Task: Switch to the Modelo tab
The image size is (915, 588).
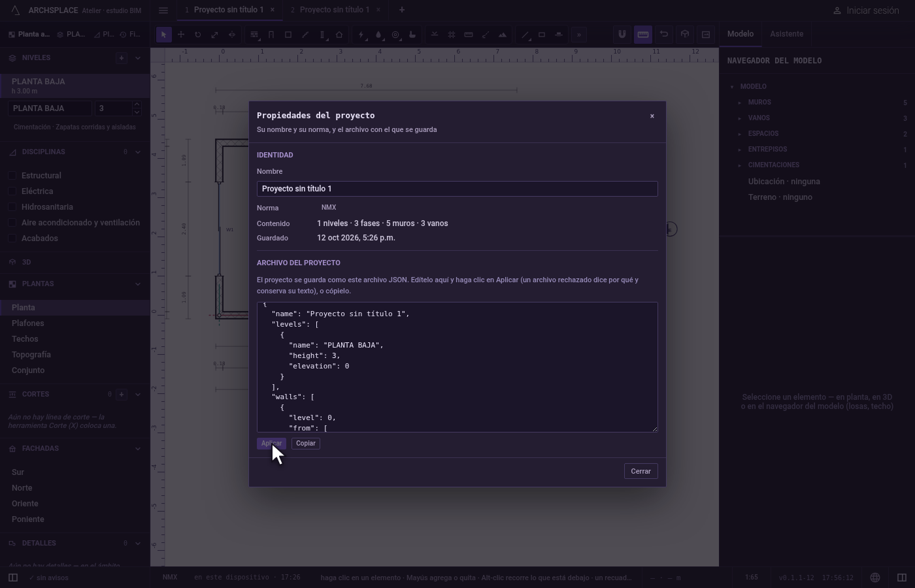Action: 740,34
